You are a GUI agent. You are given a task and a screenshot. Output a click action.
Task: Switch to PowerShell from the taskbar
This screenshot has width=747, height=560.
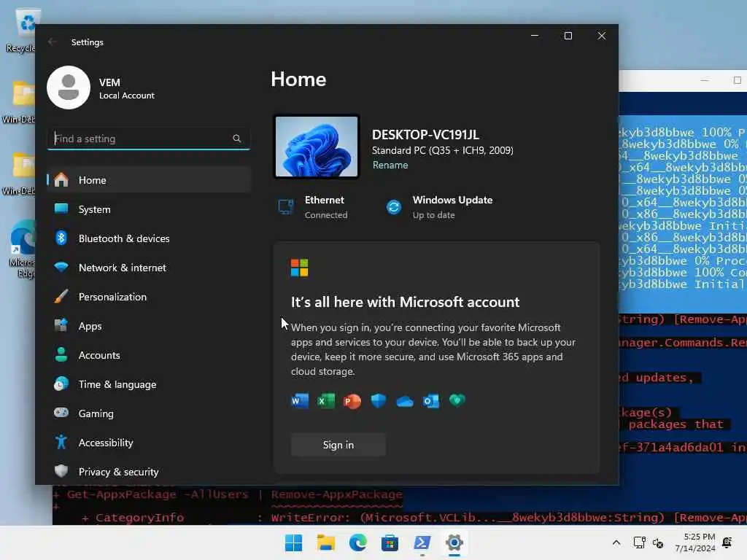[422, 542]
